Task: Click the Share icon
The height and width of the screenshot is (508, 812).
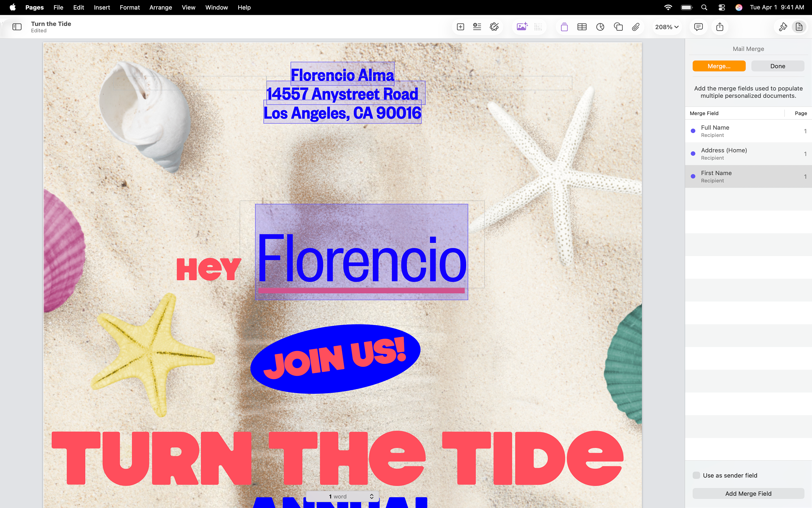Action: [x=720, y=27]
